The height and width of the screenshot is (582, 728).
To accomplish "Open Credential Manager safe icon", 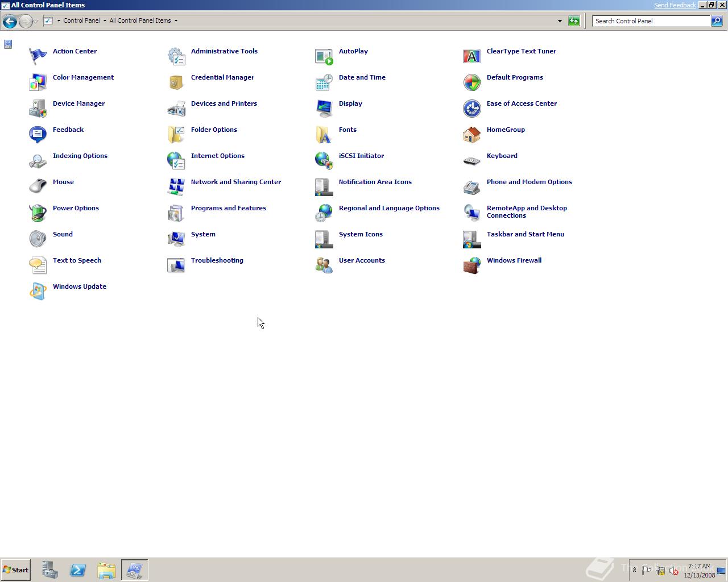I will 176,82.
